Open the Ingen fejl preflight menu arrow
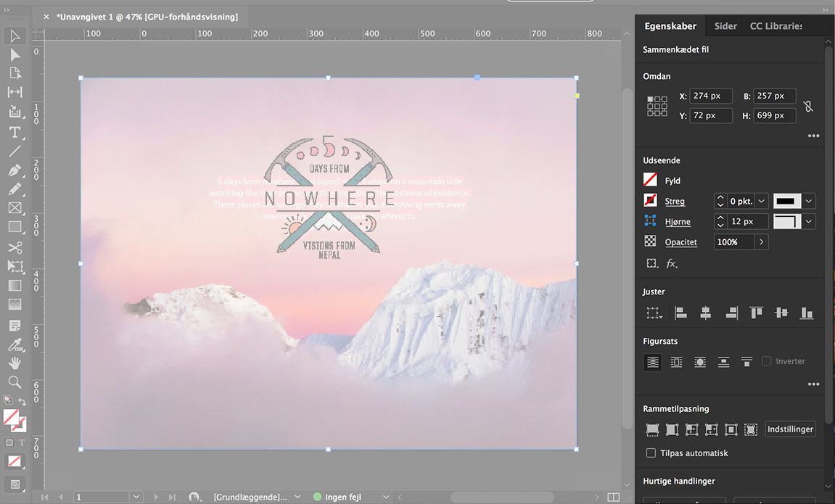Screen dimensions: 835x504 pos(385,497)
